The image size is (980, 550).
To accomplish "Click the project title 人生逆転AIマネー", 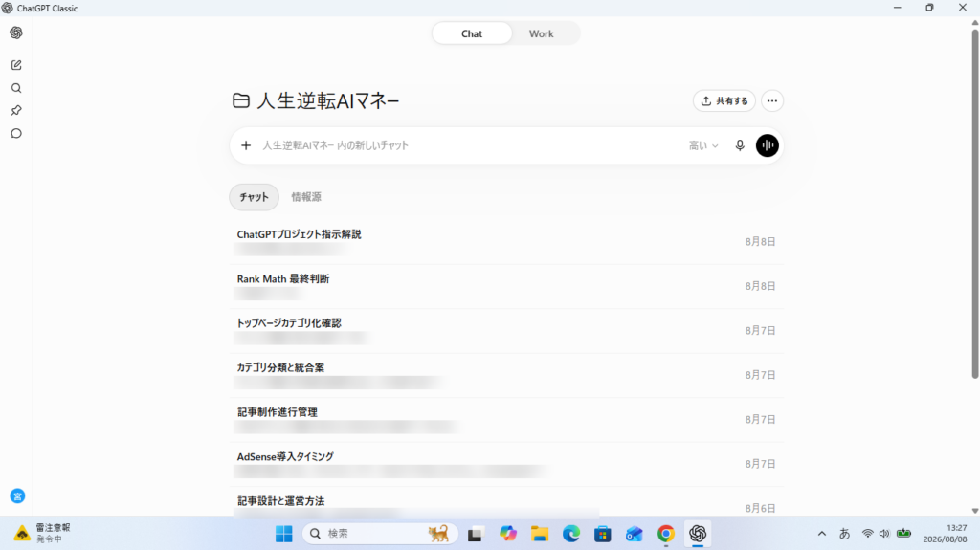I will coord(328,100).
